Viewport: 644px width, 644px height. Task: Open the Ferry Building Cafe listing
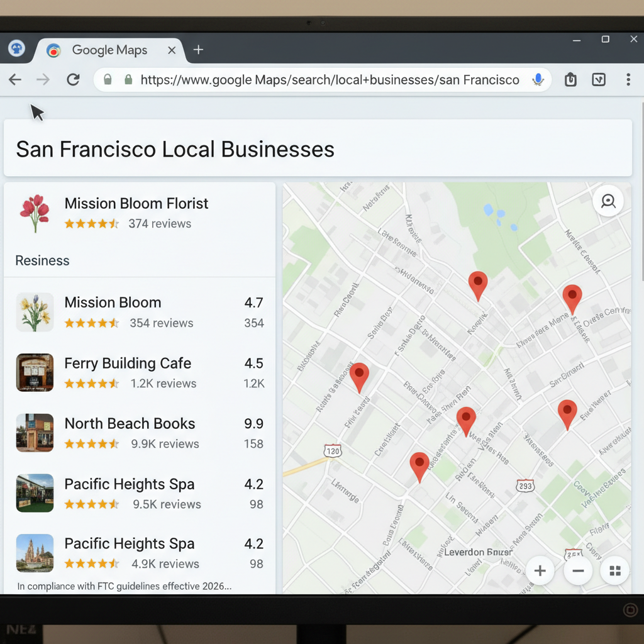140,372
